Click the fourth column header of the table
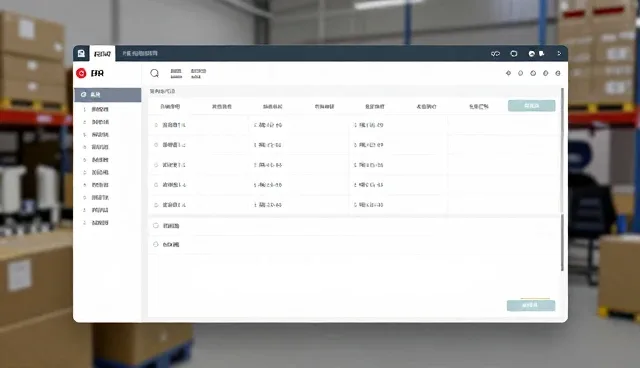The width and height of the screenshot is (640, 368). pyautogui.click(x=324, y=106)
